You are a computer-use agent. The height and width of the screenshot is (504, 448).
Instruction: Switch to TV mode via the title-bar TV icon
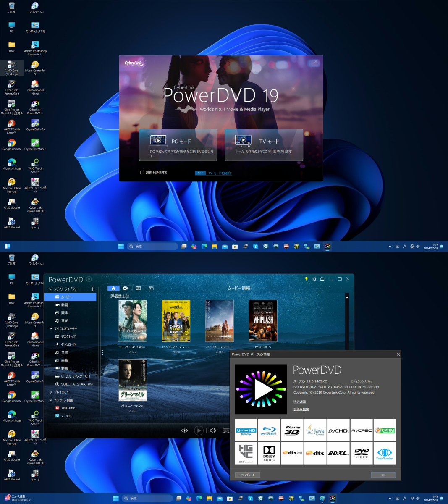pyautogui.click(x=322, y=279)
